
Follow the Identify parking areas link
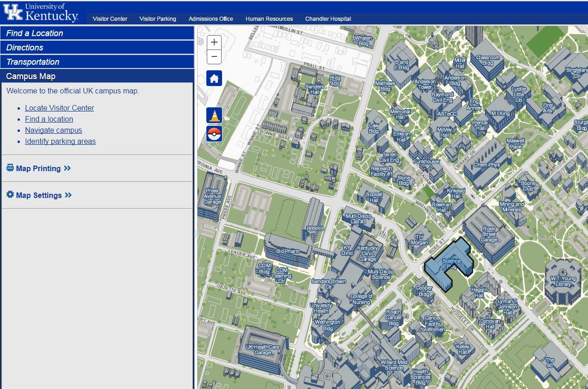pos(61,141)
